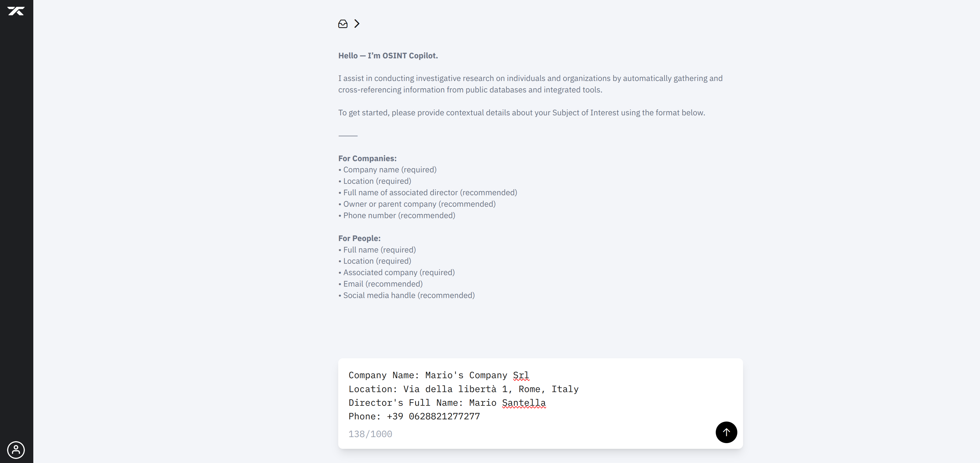
Task: Click the "For Companies:" heading
Action: [x=367, y=158]
